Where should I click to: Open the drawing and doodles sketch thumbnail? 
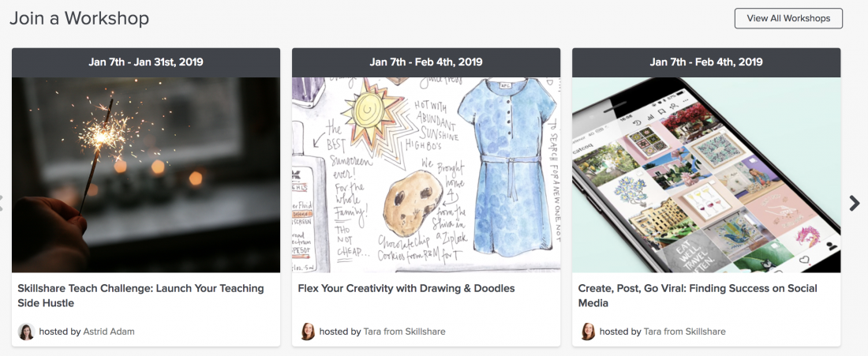coord(426,175)
